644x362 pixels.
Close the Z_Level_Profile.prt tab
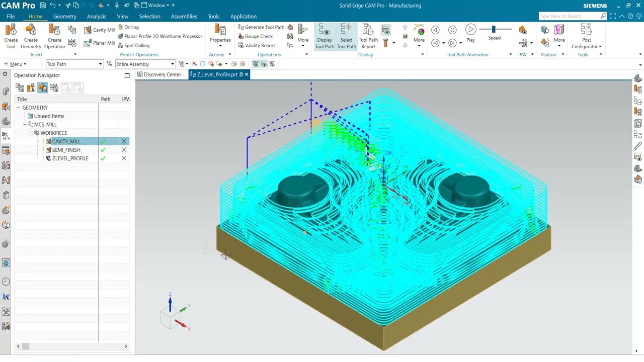pos(247,74)
